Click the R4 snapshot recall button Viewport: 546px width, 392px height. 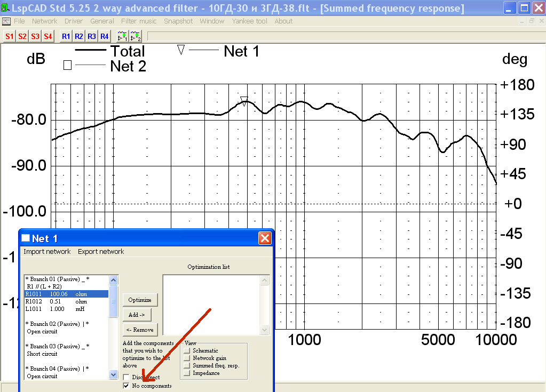click(104, 36)
